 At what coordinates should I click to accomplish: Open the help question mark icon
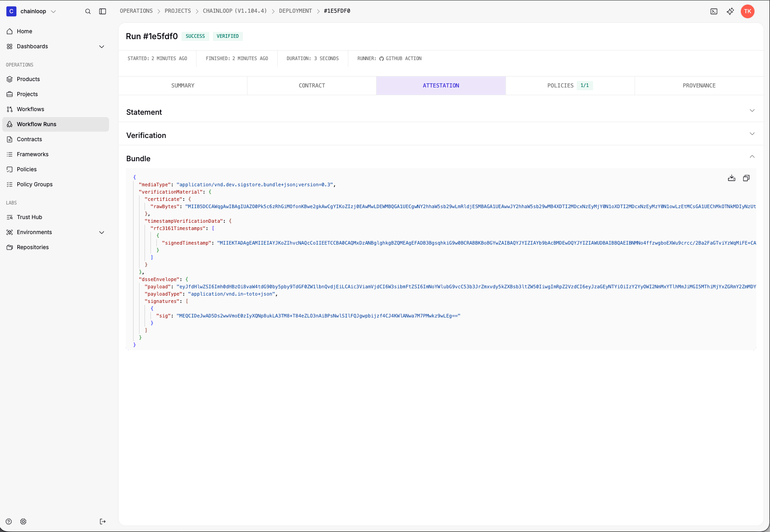9,522
